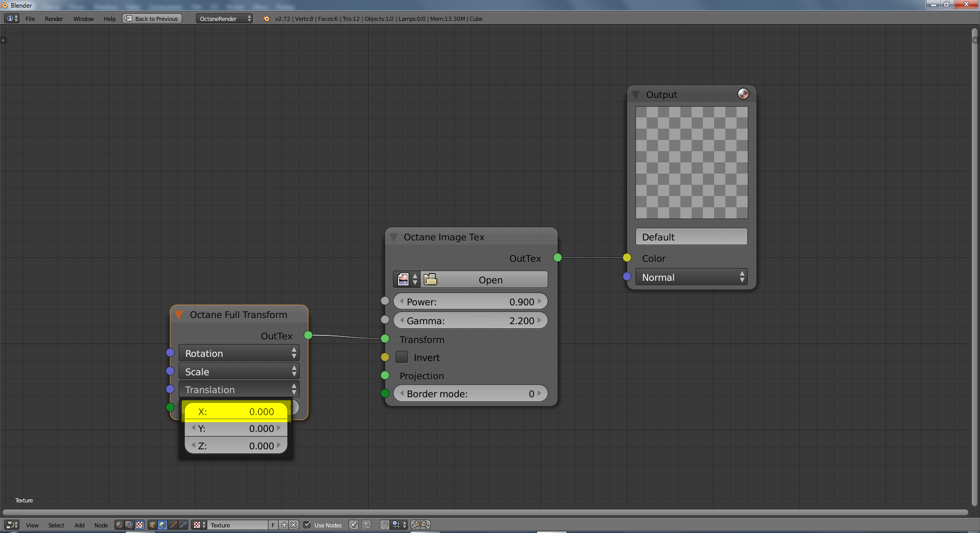Switch to texture nodes tree type
The width and height of the screenshot is (980, 533).
coord(139,525)
